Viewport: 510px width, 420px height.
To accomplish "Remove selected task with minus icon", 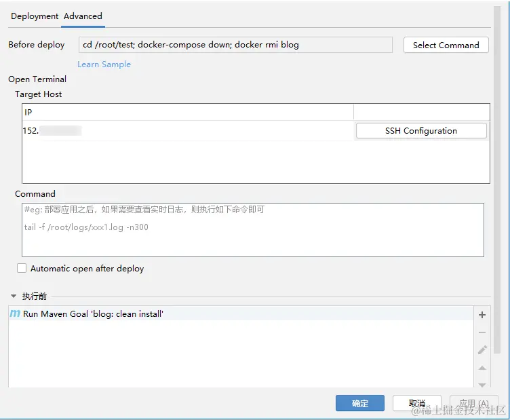I will point(482,332).
